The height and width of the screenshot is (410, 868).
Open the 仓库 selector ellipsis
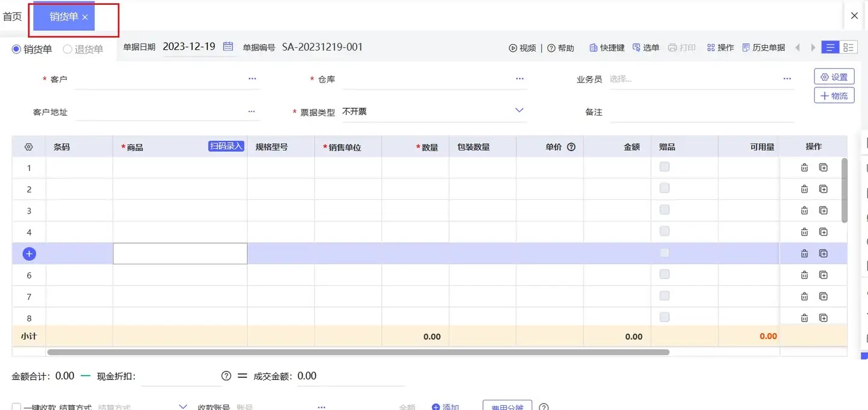tap(520, 79)
